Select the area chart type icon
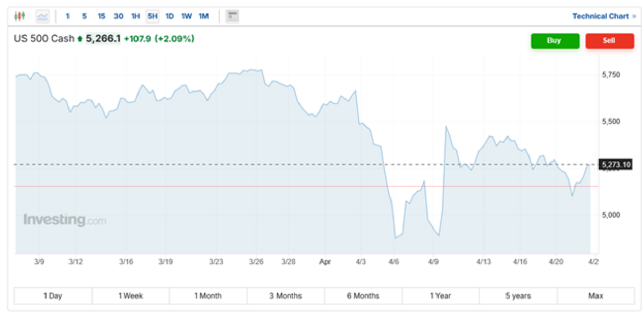The height and width of the screenshot is (319, 644). [42, 16]
